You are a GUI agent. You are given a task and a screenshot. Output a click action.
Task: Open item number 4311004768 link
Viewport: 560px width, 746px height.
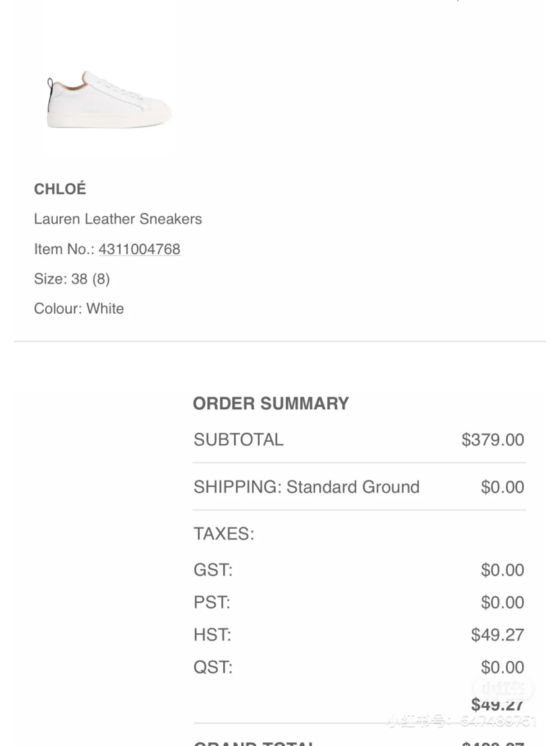[x=139, y=249]
